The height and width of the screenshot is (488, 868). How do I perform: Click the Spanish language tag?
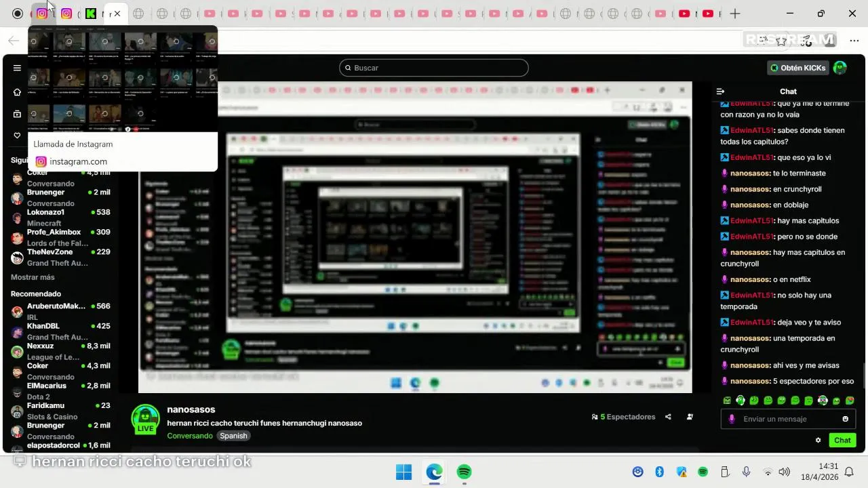233,436
